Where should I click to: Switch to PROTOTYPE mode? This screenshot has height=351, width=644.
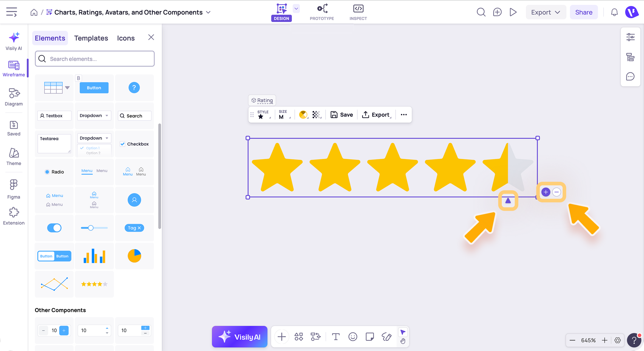(x=322, y=12)
